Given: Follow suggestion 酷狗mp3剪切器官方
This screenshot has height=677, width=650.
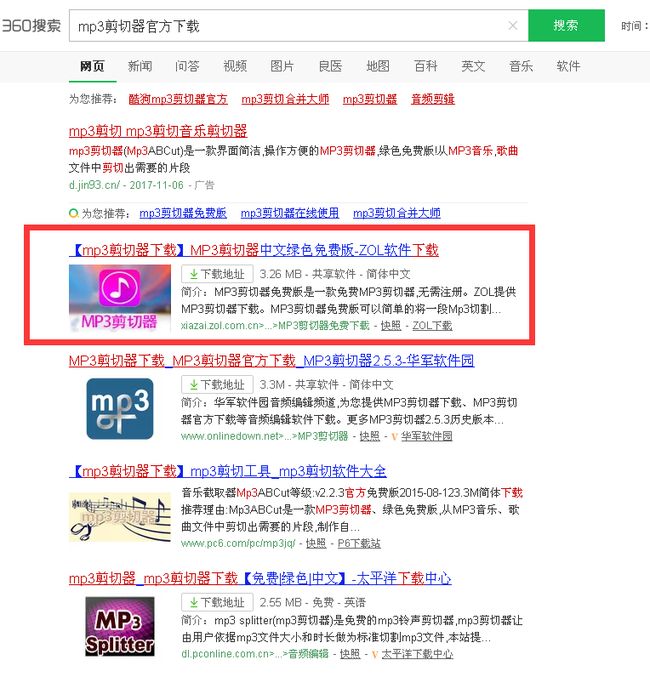Looking at the screenshot, I should point(178,99).
